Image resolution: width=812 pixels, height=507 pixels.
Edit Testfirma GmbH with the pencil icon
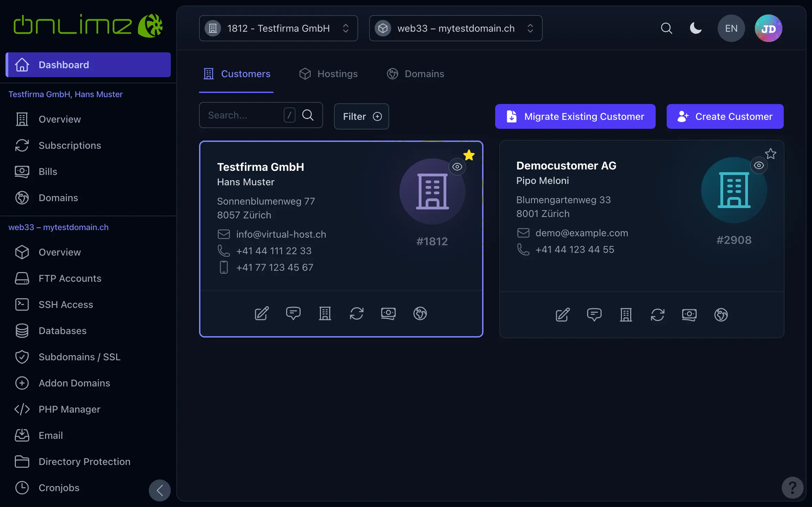[x=261, y=313]
